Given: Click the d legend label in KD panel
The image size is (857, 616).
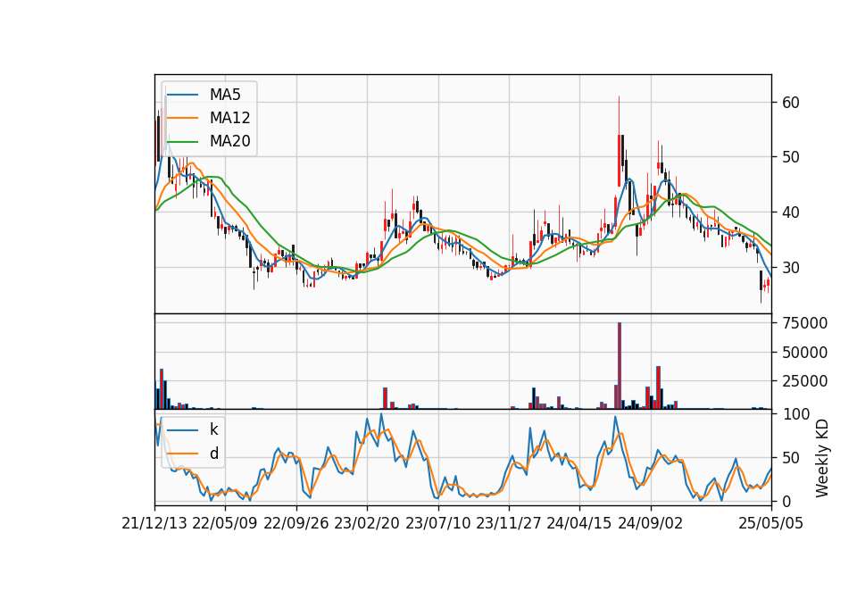Looking at the screenshot, I should (x=213, y=454).
